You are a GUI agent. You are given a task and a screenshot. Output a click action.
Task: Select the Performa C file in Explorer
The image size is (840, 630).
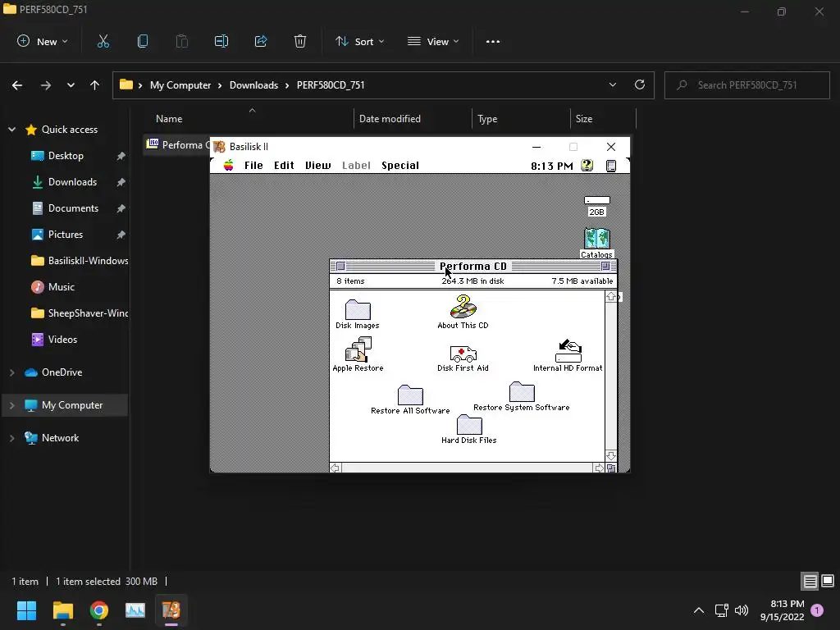178,145
